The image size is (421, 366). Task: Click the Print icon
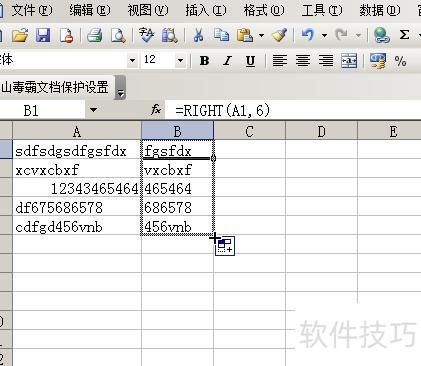[94, 35]
